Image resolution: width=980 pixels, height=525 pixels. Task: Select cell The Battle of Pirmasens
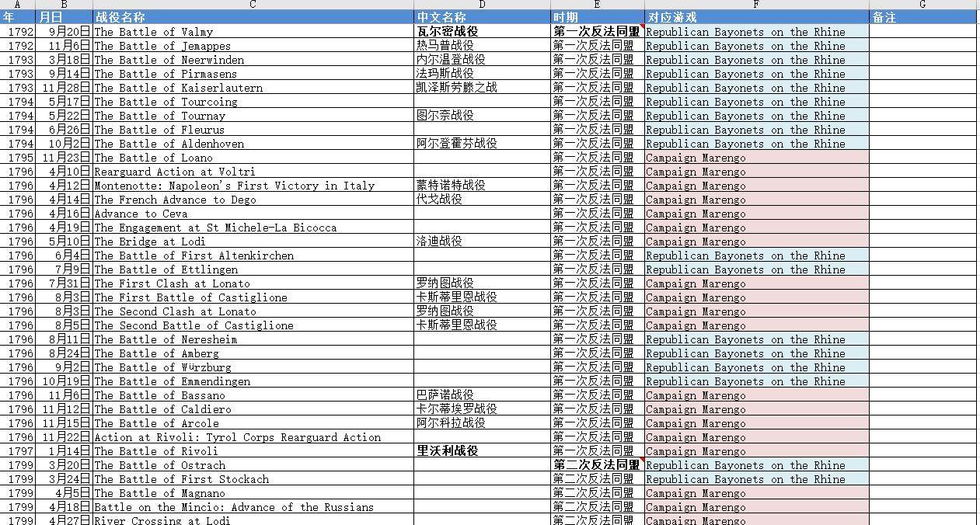click(x=253, y=74)
